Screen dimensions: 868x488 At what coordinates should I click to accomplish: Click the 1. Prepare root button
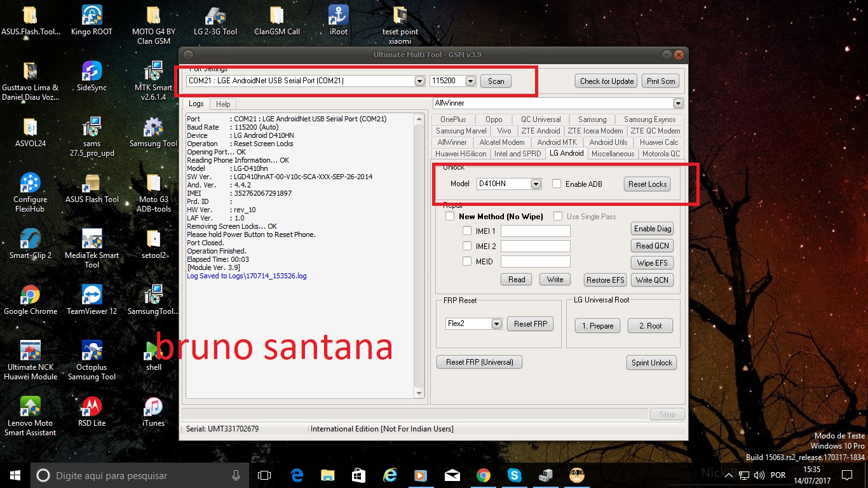(597, 325)
